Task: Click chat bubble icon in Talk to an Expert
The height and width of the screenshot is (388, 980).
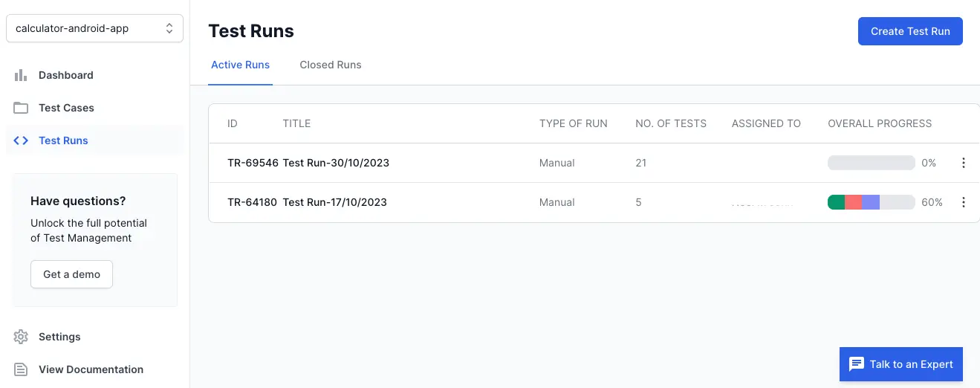Action: tap(857, 364)
